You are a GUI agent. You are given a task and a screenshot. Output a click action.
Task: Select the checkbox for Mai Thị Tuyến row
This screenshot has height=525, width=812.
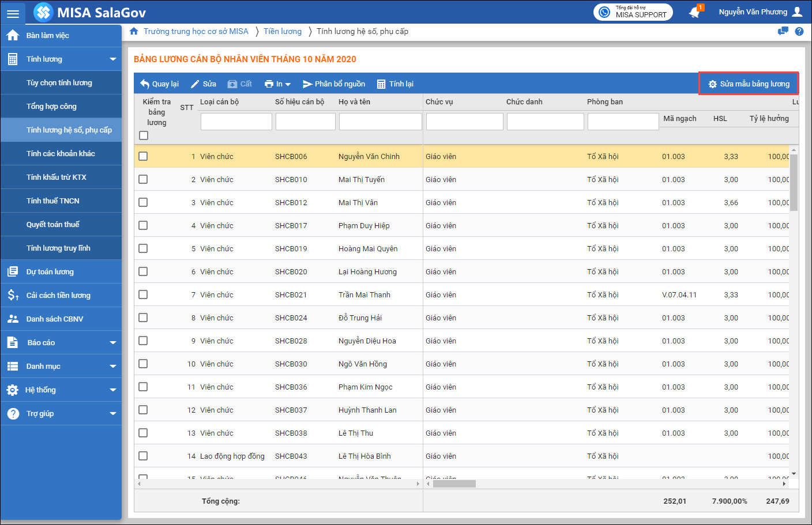tap(143, 179)
